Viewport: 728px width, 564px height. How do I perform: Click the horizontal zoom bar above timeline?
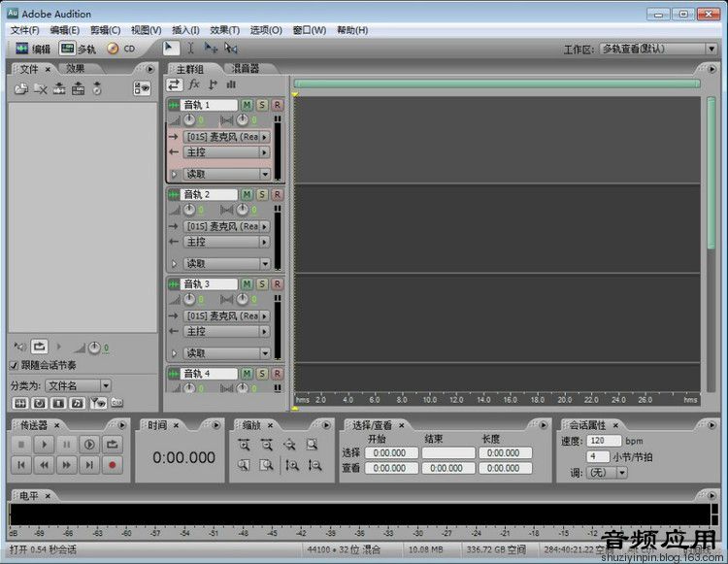[x=497, y=83]
